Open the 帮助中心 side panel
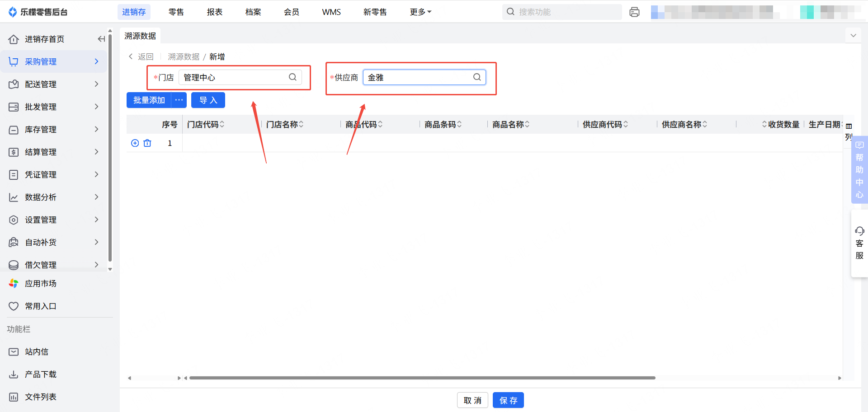Viewport: 868px width, 412px height. (x=859, y=170)
